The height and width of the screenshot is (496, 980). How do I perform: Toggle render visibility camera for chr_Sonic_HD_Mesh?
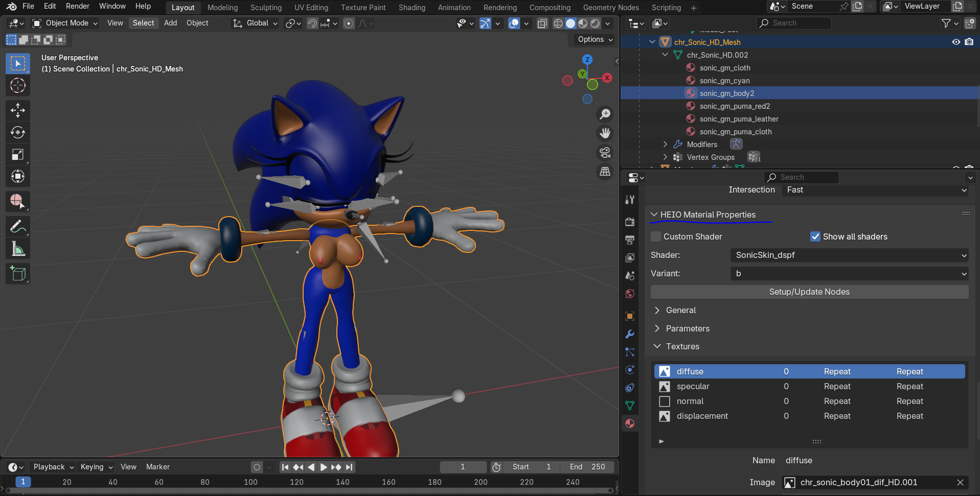969,42
